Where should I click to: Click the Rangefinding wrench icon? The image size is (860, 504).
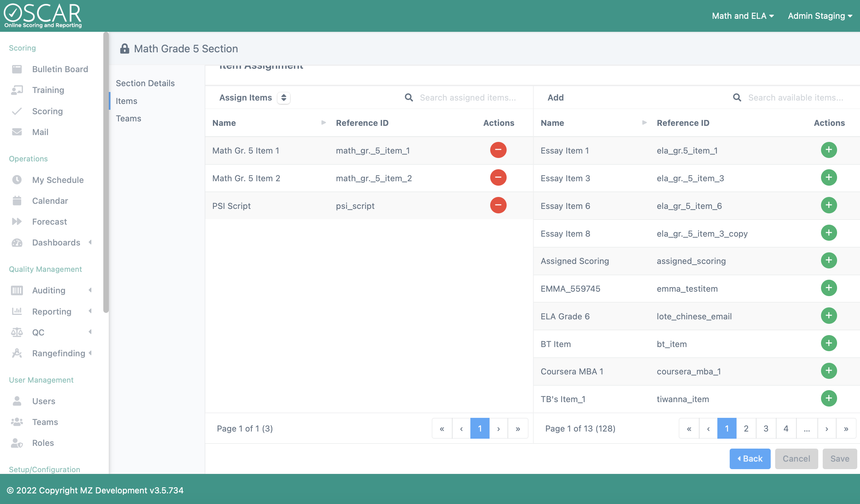point(17,353)
